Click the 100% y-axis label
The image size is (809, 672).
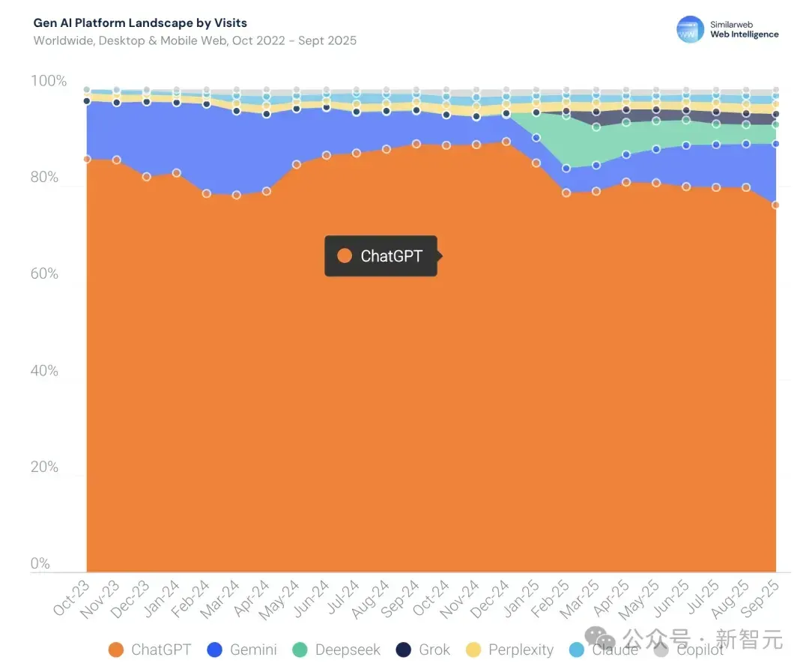tap(49, 81)
